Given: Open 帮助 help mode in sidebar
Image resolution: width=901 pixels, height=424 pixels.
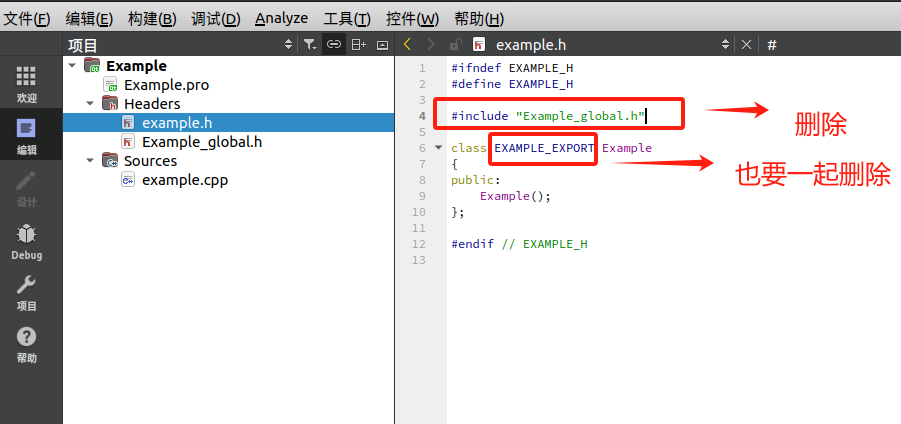Looking at the screenshot, I should point(26,345).
